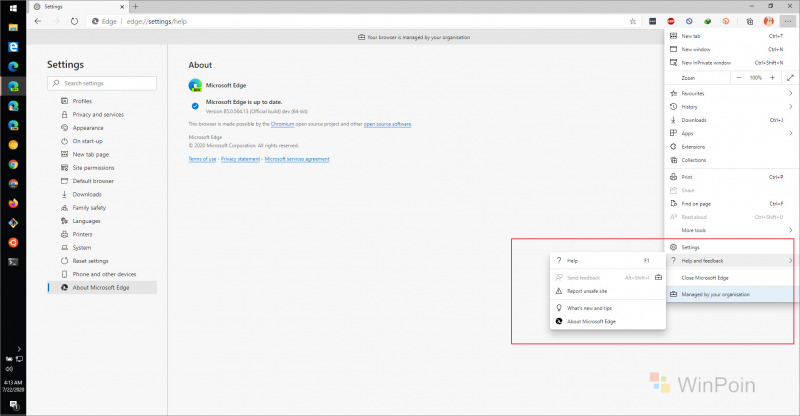Choose Help from the submenu
800x416 pixels.
tap(608, 260)
